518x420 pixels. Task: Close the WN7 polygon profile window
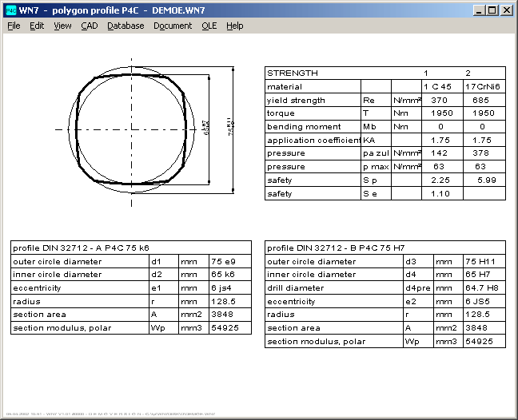click(x=507, y=10)
